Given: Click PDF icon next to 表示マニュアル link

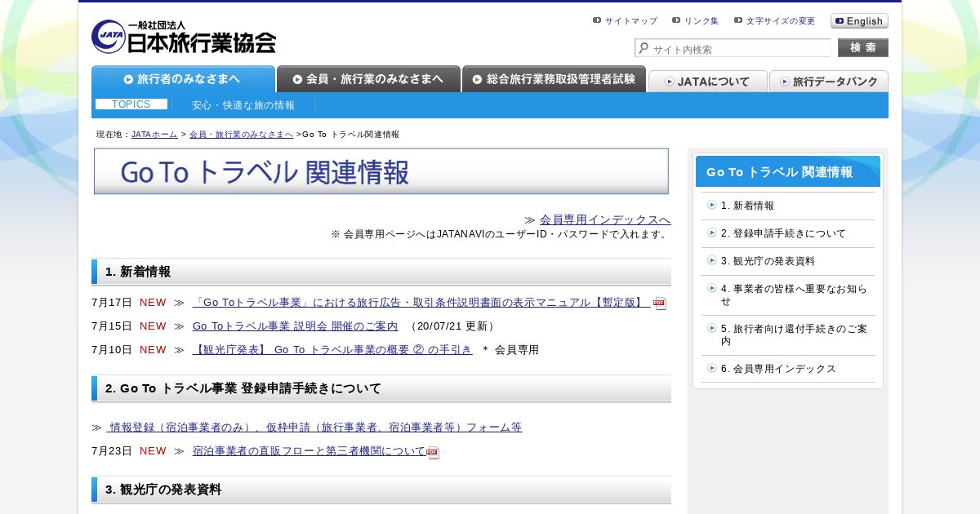Looking at the screenshot, I should (660, 304).
